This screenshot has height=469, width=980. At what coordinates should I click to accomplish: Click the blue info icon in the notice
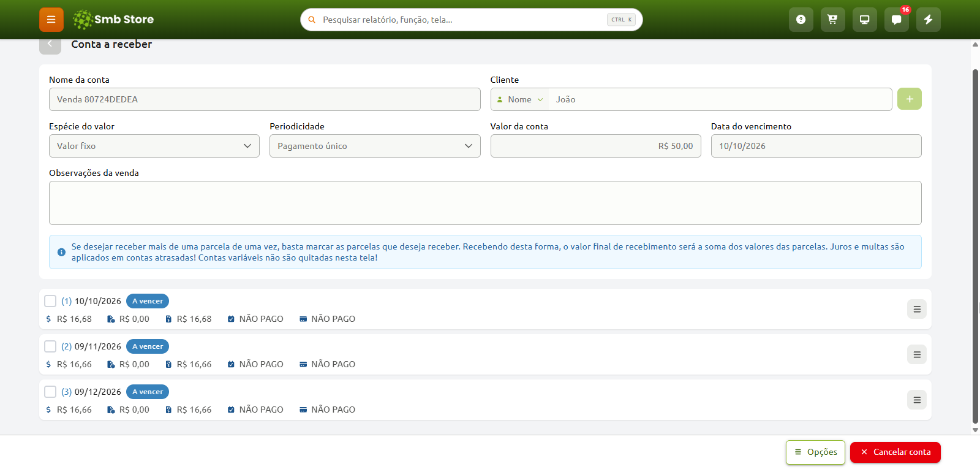coord(61,252)
